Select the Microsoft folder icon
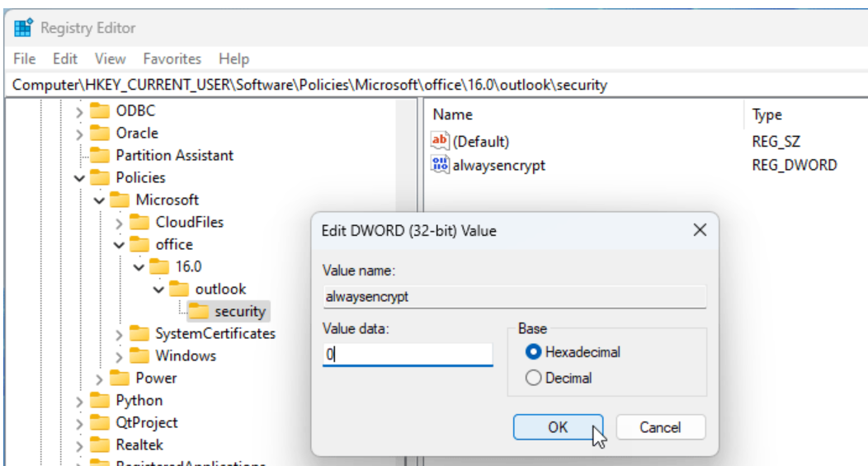This screenshot has height=466, width=868. click(120, 200)
